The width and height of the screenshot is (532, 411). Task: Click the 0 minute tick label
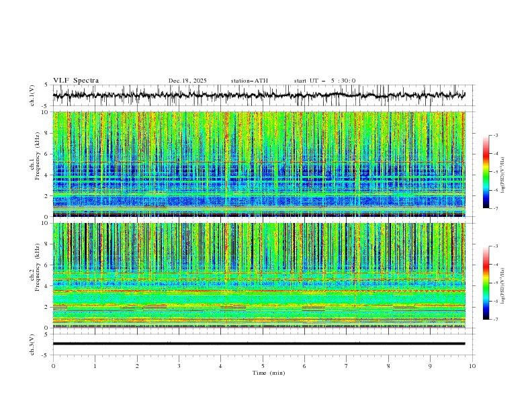tap(53, 366)
